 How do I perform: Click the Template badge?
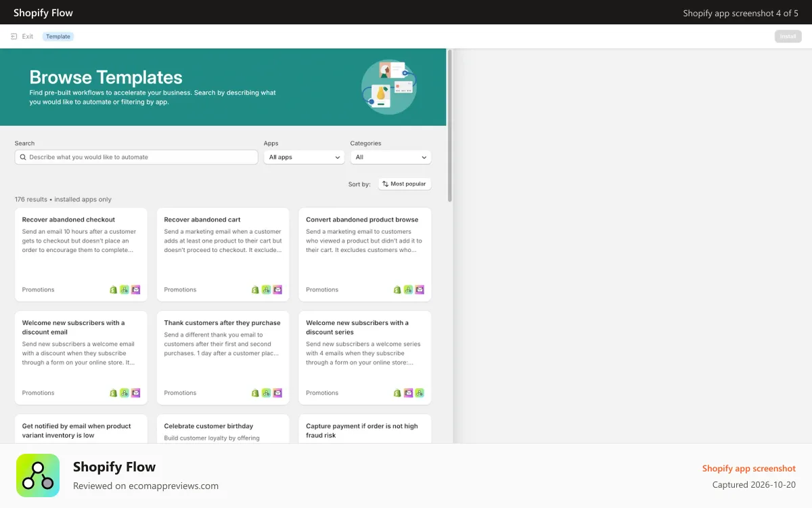coord(58,37)
